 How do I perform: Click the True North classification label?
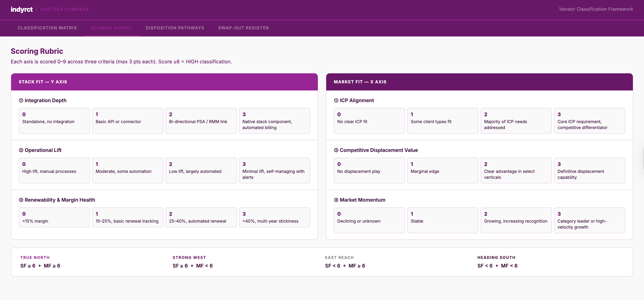click(35, 257)
